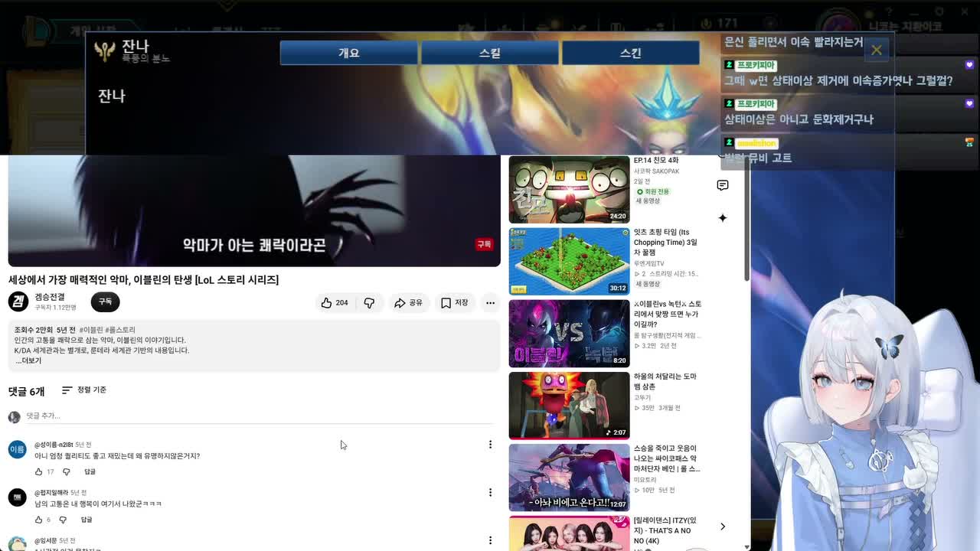
Task: Open the #이블린 hashtag
Action: [x=91, y=330]
